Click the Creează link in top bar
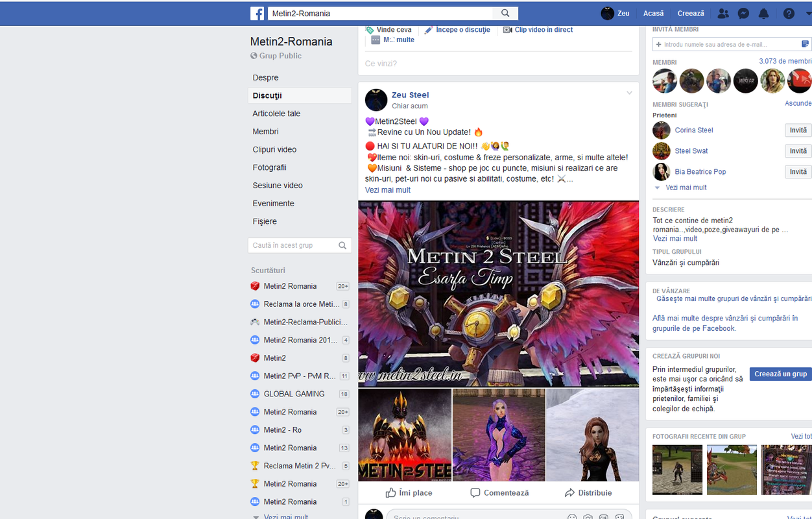 click(691, 13)
